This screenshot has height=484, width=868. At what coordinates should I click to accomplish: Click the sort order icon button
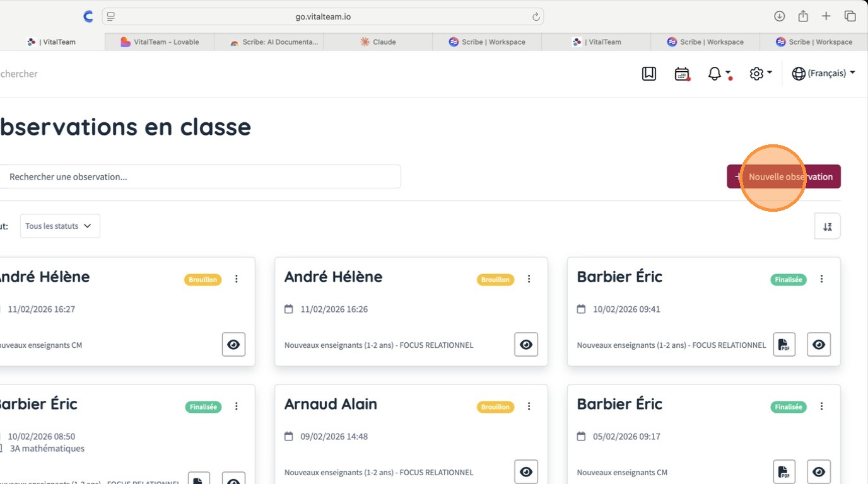[x=827, y=226]
